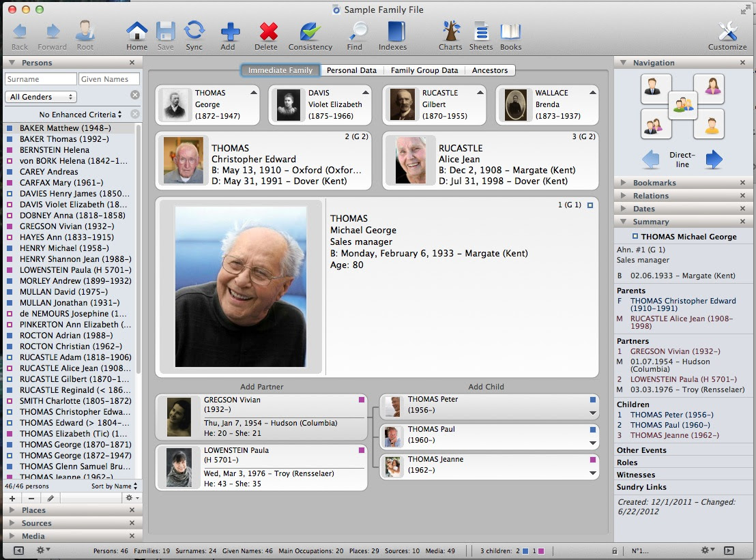Switch to the Ancestors tab
The image size is (756, 560).
[x=490, y=70]
